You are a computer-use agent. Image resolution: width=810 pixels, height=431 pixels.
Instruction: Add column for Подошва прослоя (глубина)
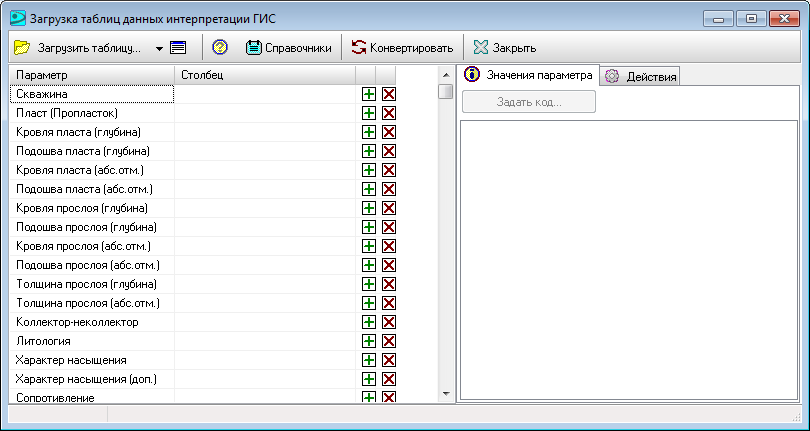(369, 227)
